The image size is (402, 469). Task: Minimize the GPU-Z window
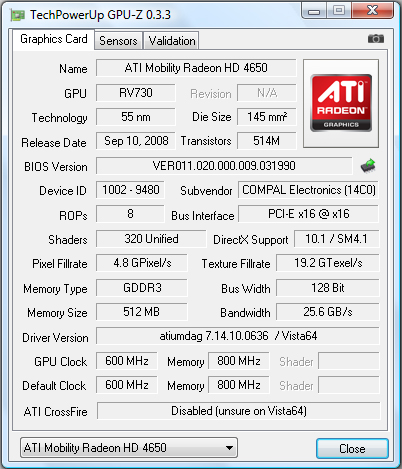coord(314,10)
